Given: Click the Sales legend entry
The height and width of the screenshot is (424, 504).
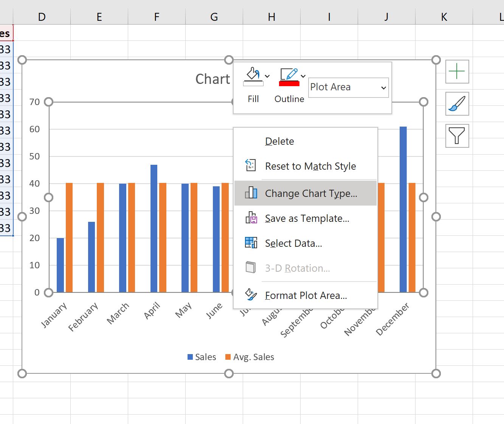Looking at the screenshot, I should [202, 357].
